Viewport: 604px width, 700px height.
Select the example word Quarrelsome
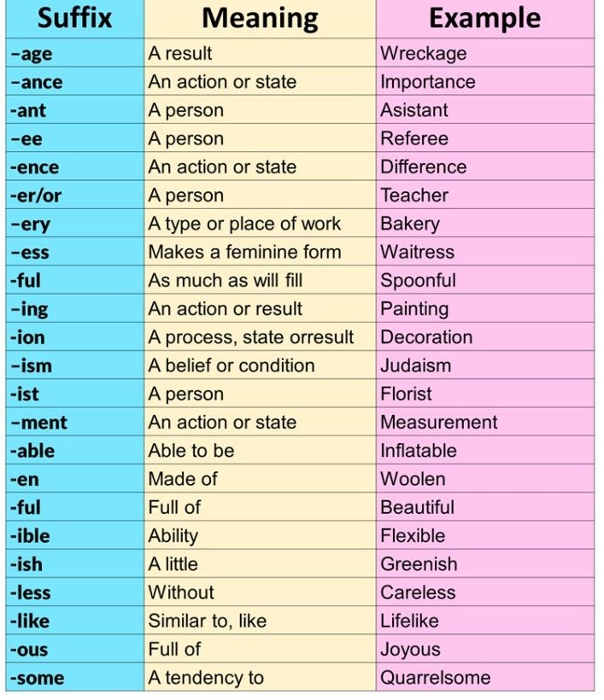click(435, 678)
